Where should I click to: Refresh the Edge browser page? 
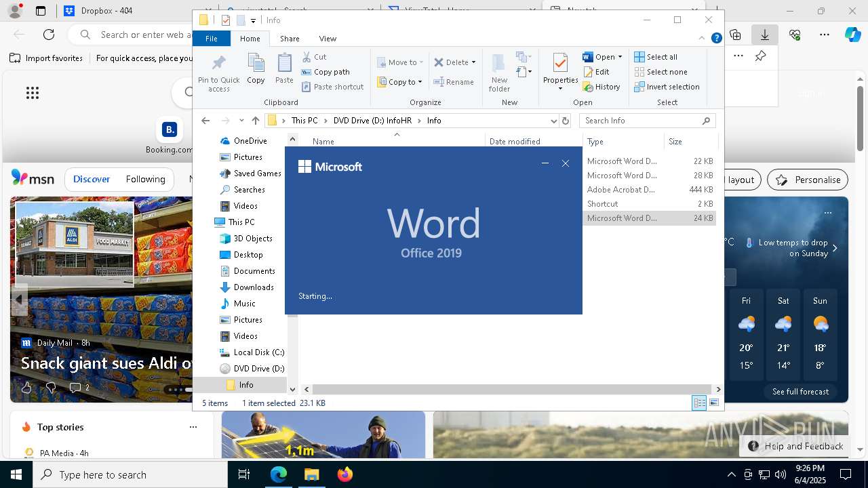[49, 35]
